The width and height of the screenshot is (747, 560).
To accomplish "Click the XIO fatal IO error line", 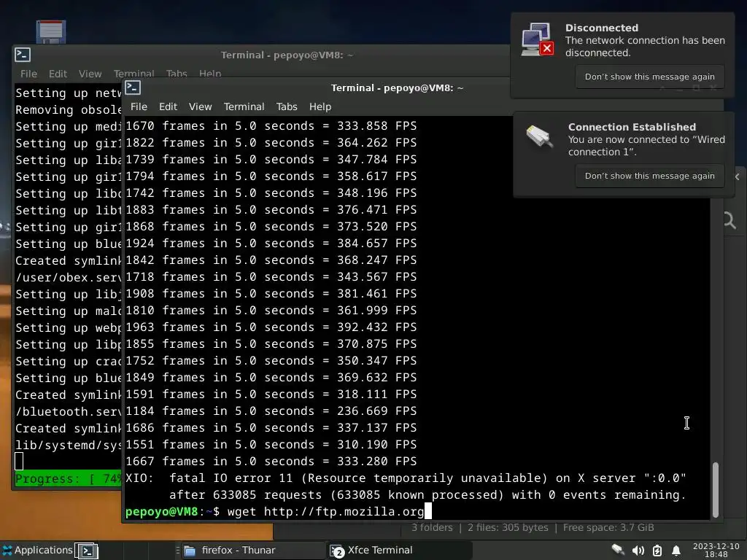I will tap(406, 478).
